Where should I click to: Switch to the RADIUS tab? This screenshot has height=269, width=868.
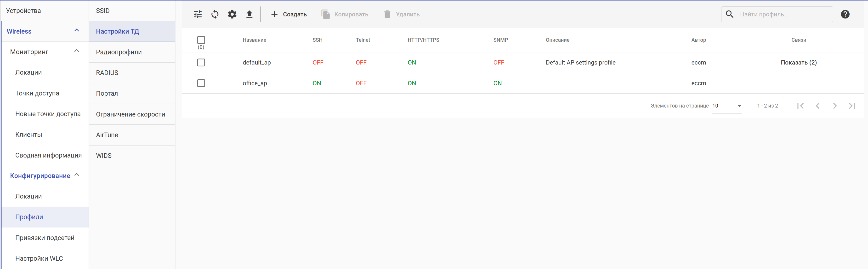(107, 73)
